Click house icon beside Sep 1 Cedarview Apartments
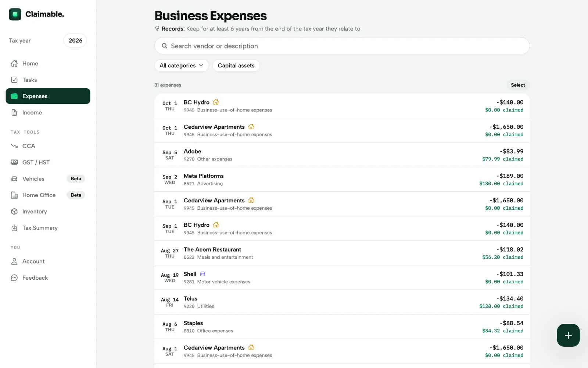 pyautogui.click(x=251, y=200)
